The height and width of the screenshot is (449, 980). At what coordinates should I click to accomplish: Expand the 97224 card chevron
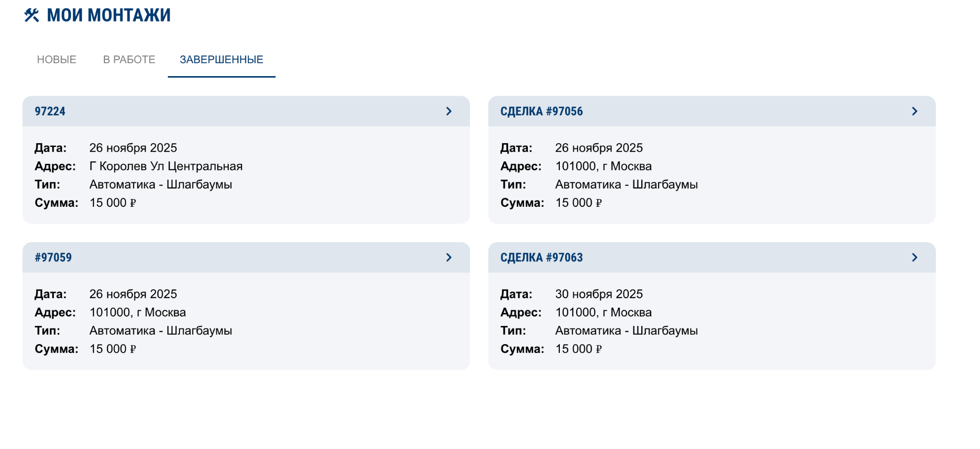[x=449, y=111]
